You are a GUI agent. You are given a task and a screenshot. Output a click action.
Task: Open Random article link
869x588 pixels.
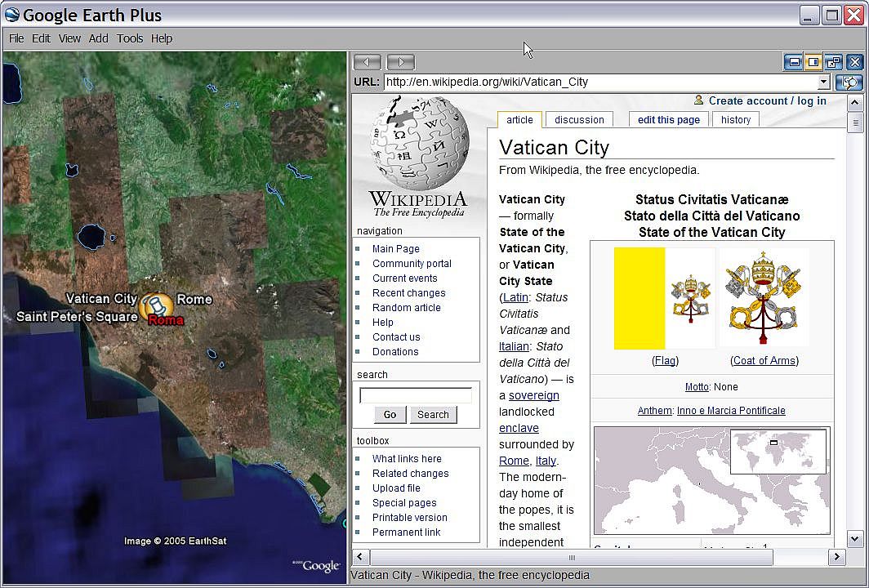coord(406,308)
